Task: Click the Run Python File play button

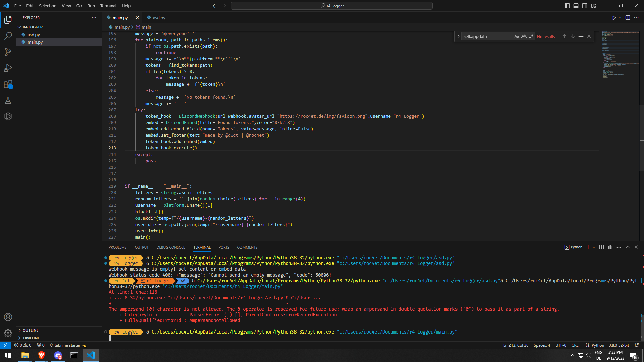Action: pos(614,18)
